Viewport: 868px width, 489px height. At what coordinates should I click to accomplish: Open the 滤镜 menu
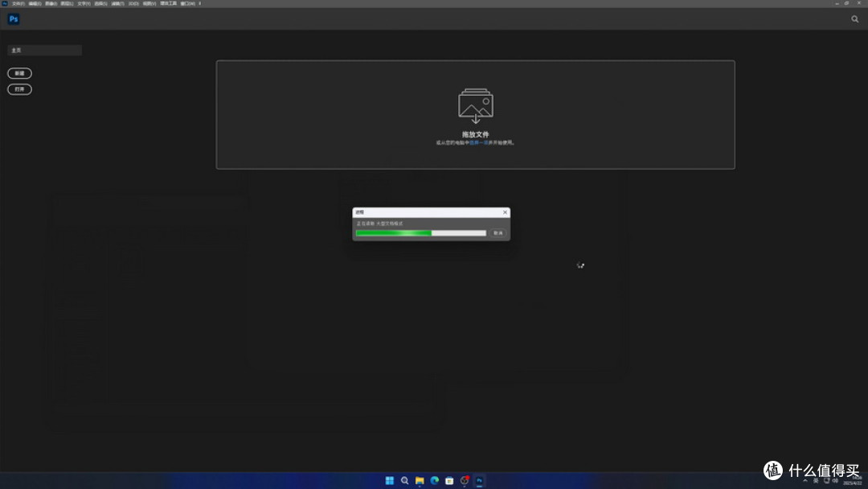[x=117, y=3]
